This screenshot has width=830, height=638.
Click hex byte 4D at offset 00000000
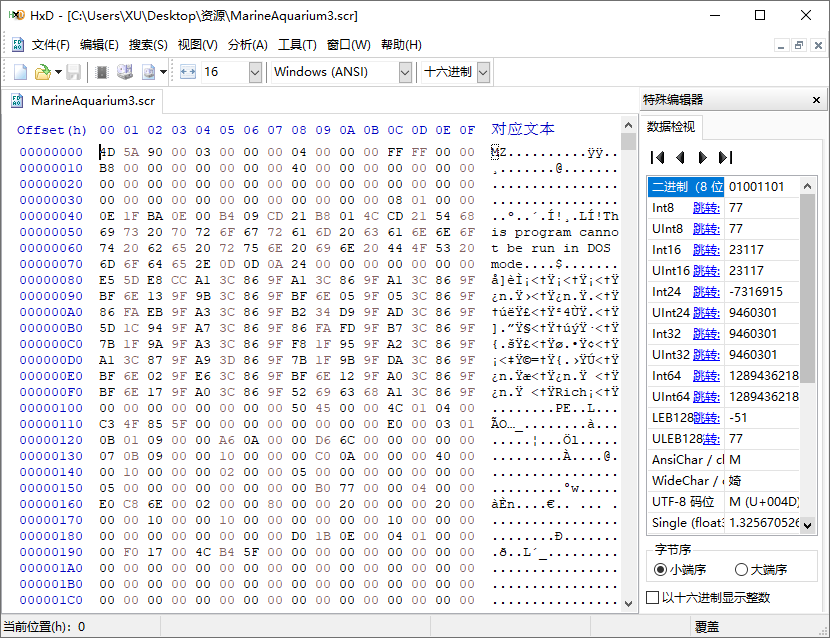tap(107, 152)
